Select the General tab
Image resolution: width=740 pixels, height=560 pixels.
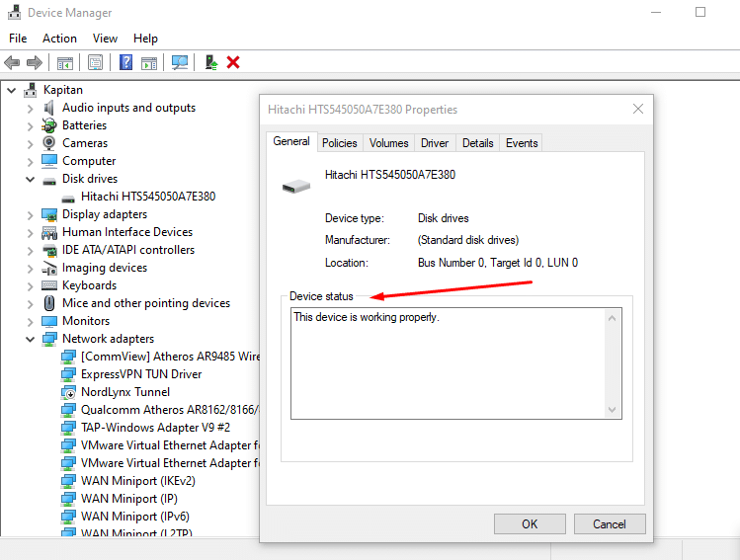coord(291,141)
